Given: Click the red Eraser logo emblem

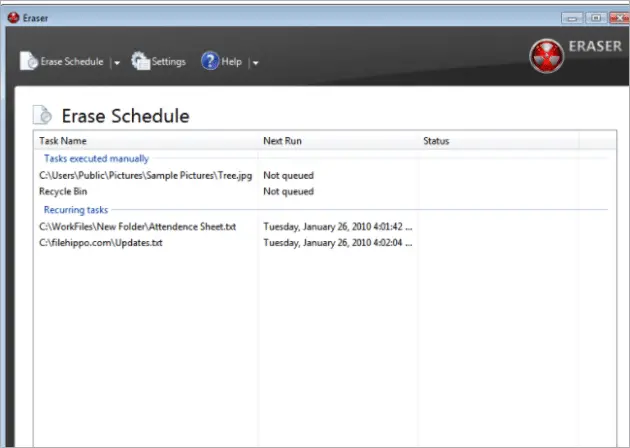Looking at the screenshot, I should click(547, 54).
